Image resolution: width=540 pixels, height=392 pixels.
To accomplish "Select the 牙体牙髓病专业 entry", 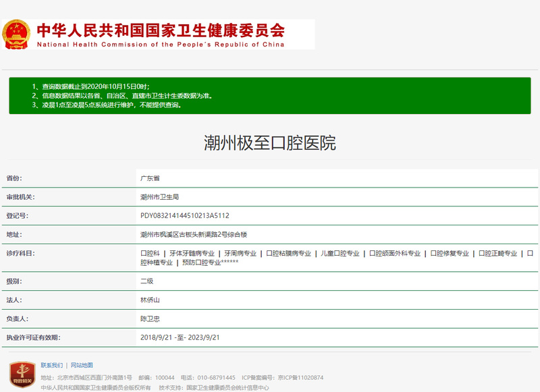I will coord(192,253).
